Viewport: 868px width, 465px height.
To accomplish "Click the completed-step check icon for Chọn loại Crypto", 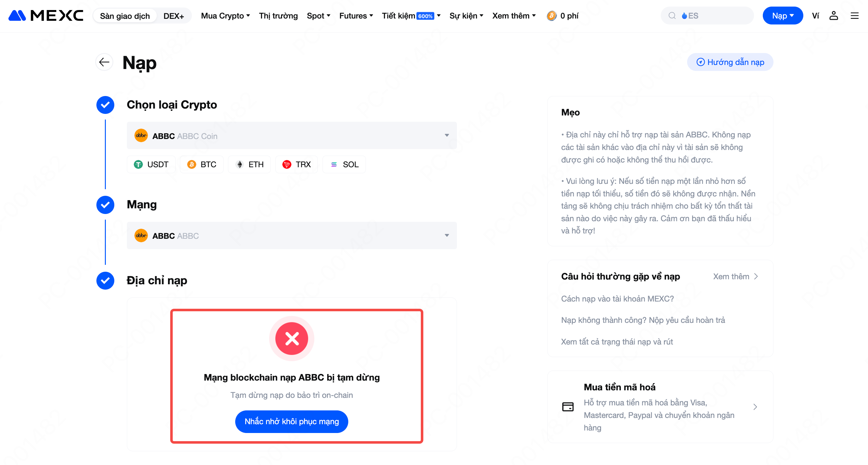I will [x=105, y=105].
